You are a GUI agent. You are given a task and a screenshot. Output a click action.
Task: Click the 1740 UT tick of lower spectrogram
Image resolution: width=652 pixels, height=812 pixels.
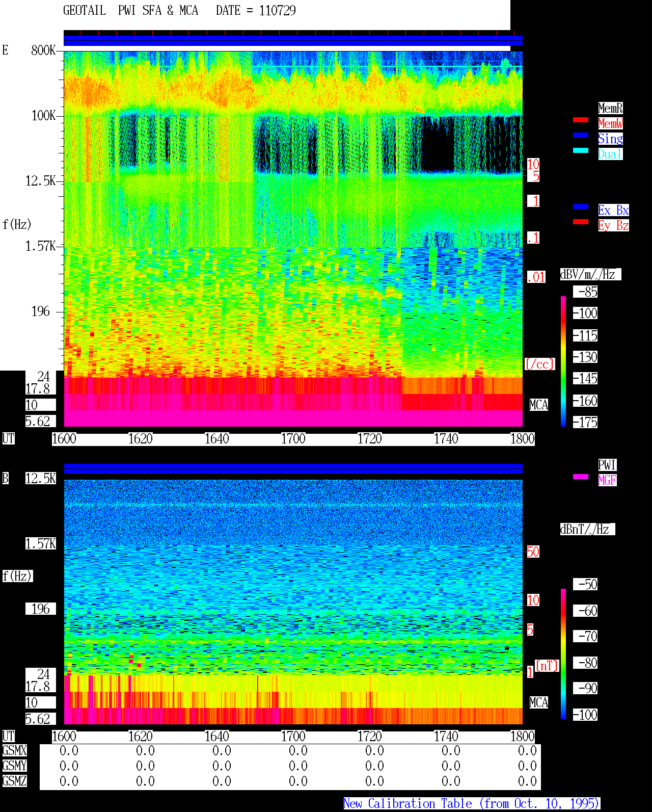[446, 737]
